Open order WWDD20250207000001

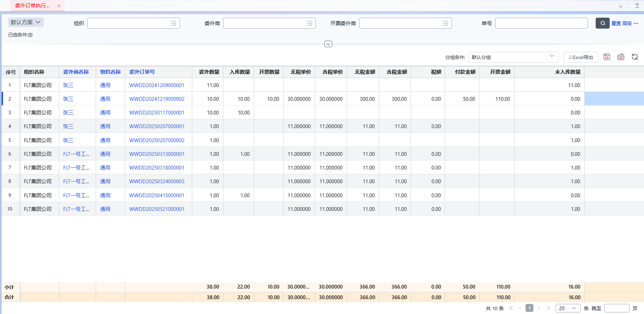click(157, 127)
